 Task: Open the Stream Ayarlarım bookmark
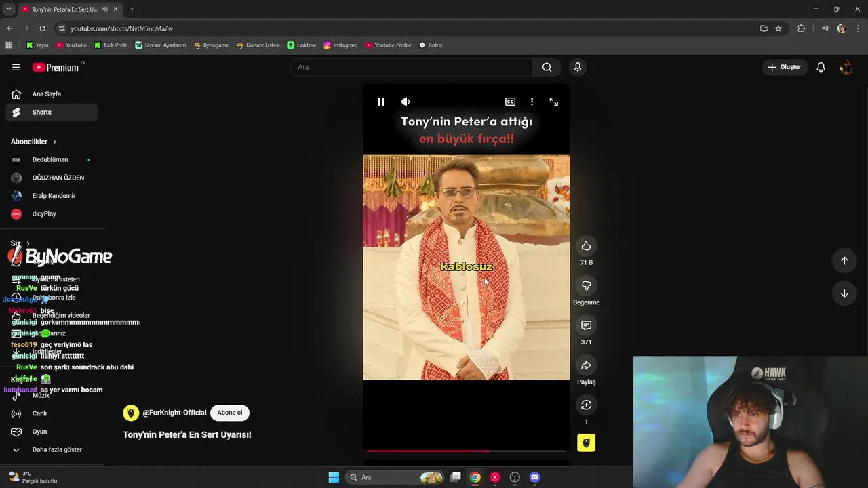tap(160, 45)
